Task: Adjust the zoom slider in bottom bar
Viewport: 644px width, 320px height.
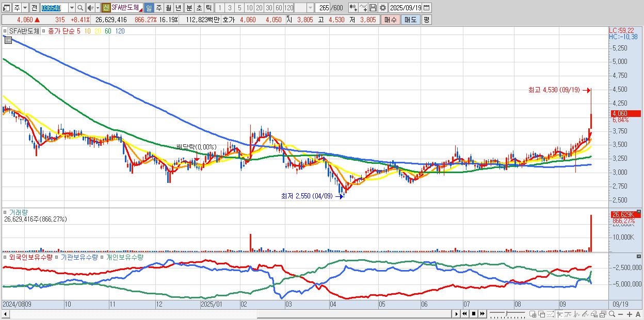Action: coord(507,314)
